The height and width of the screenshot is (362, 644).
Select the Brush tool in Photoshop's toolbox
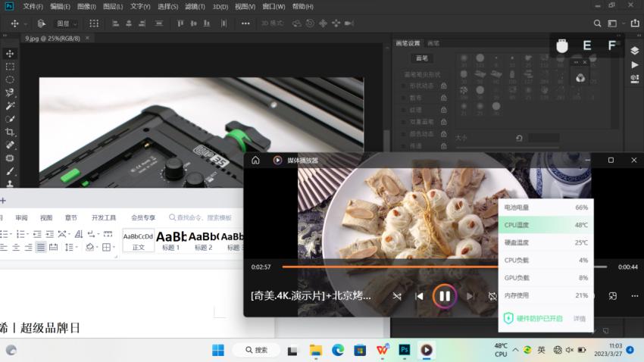tap(11, 171)
